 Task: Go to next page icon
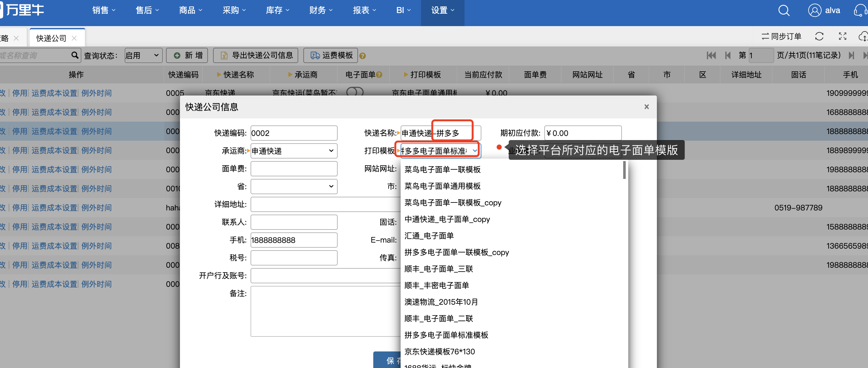click(x=851, y=55)
